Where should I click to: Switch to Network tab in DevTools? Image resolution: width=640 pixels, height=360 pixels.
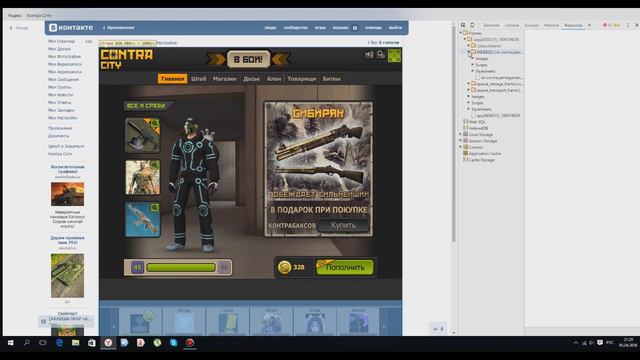click(551, 25)
